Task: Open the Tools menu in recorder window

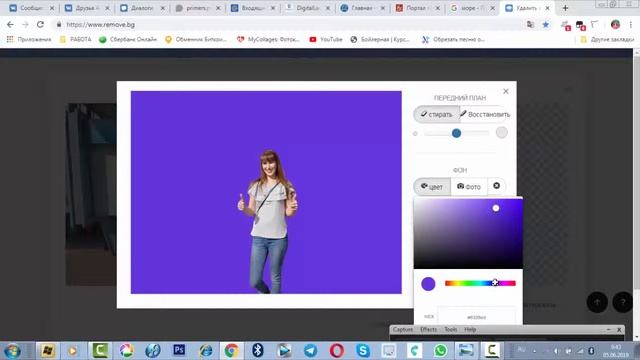Action: [451, 329]
